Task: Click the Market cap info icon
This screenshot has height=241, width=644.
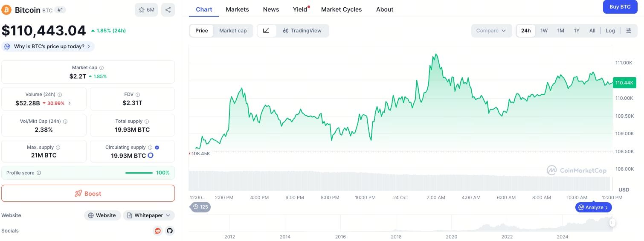Action: tap(102, 68)
